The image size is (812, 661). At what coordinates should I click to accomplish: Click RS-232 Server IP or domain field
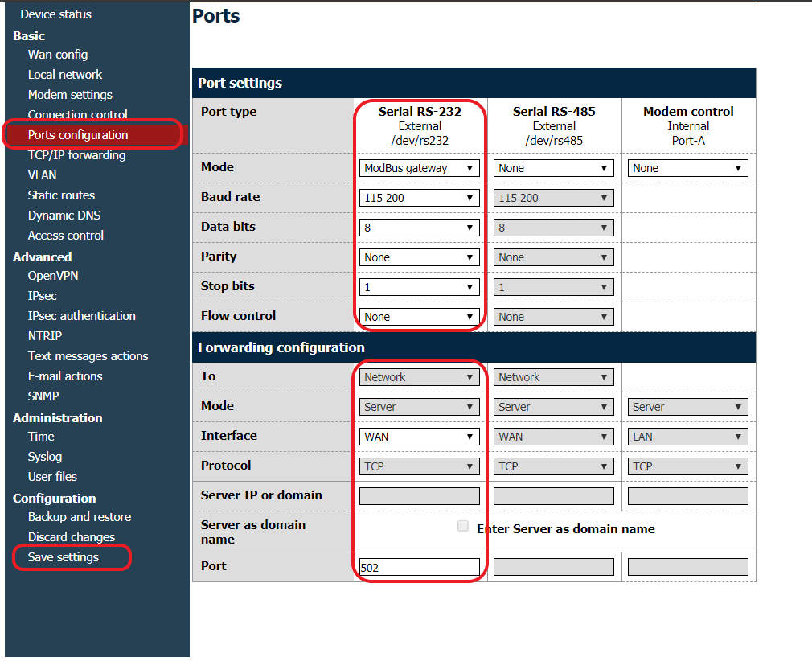[x=420, y=496]
